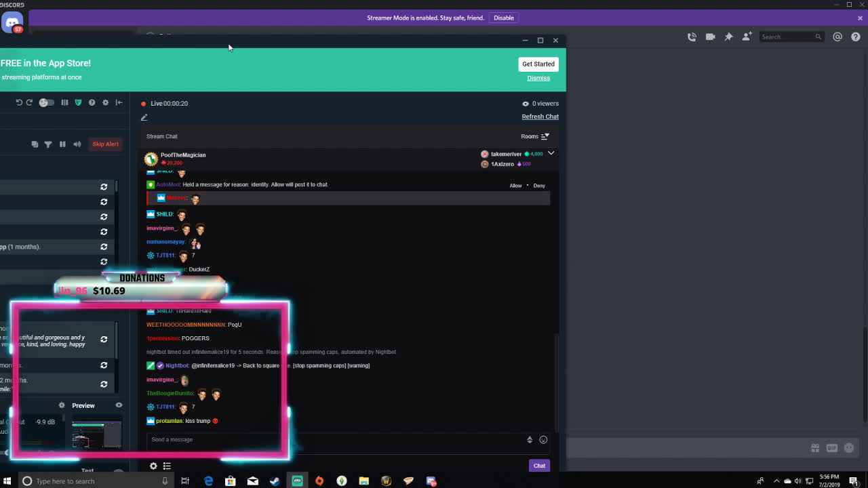Mute alerts with the speaker icon
This screenshot has height=488, width=868.
point(77,144)
